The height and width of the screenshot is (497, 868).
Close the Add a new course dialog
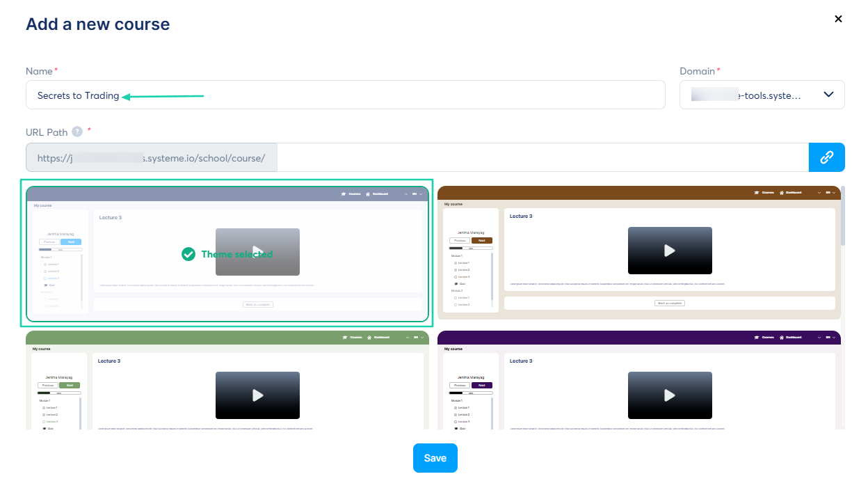[838, 19]
